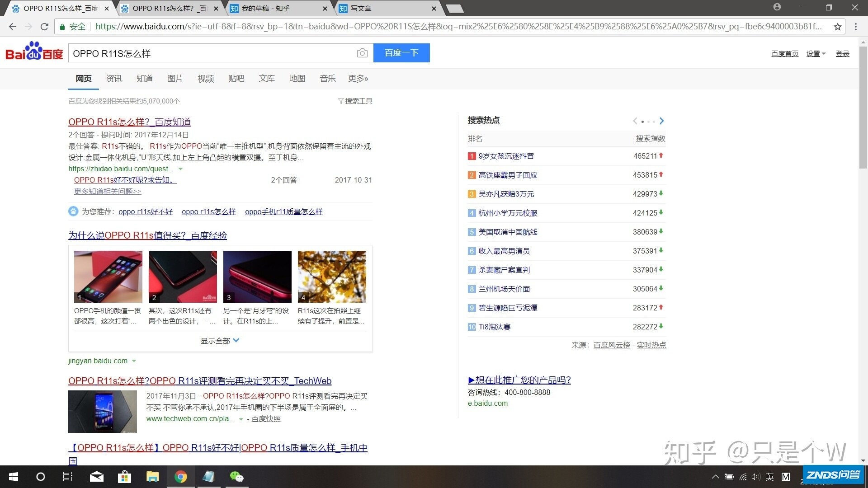The image size is (868, 488).
Task: Switch to 文库 search tab
Action: (x=267, y=79)
